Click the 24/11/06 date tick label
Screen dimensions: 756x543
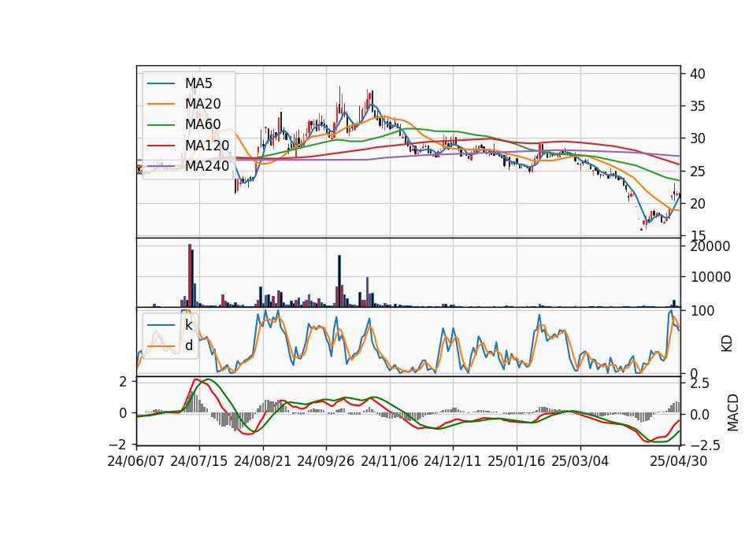coord(390,461)
